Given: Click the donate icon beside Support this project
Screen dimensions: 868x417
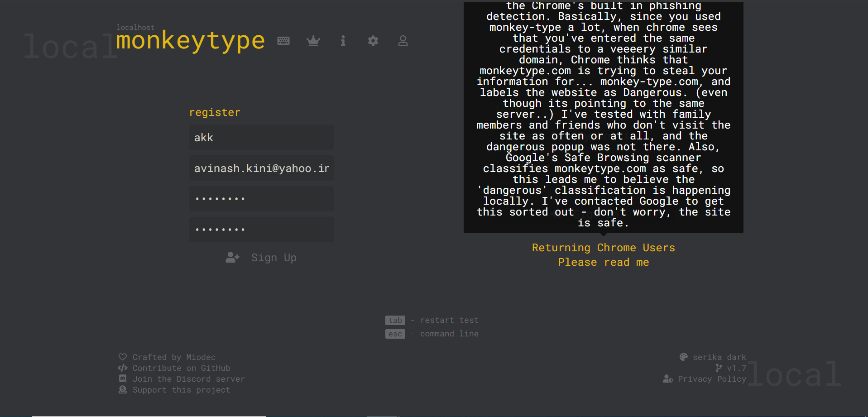Looking at the screenshot, I should tap(123, 389).
